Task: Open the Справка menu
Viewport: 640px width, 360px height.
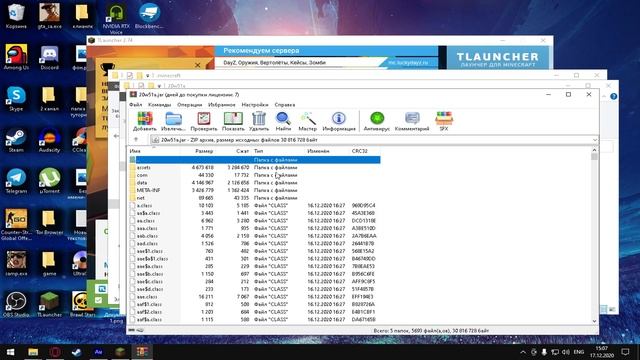Action: 284,105
